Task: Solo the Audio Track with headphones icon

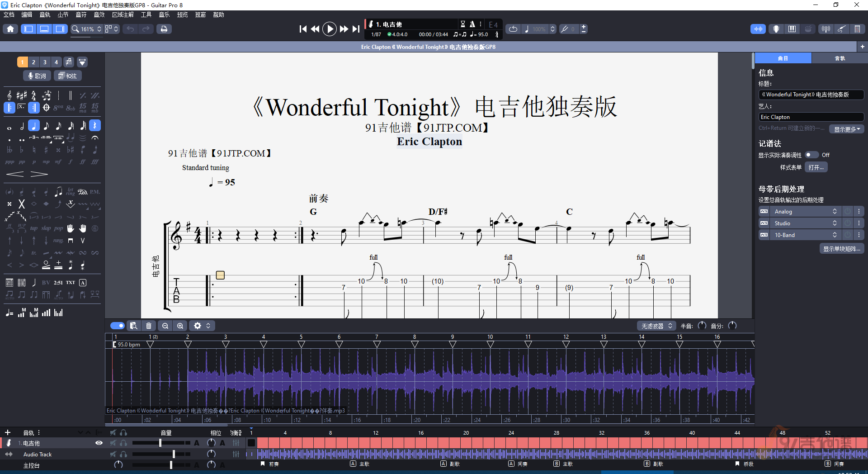Action: click(123, 454)
